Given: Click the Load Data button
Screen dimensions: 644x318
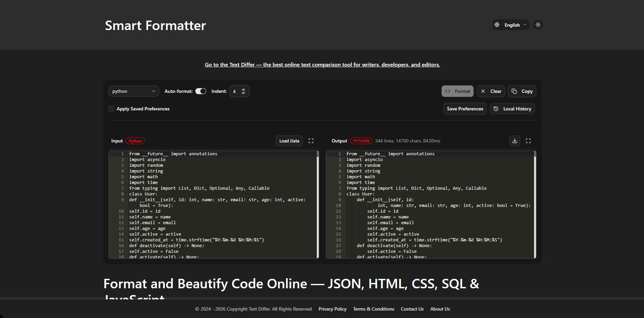Looking at the screenshot, I should point(289,141).
